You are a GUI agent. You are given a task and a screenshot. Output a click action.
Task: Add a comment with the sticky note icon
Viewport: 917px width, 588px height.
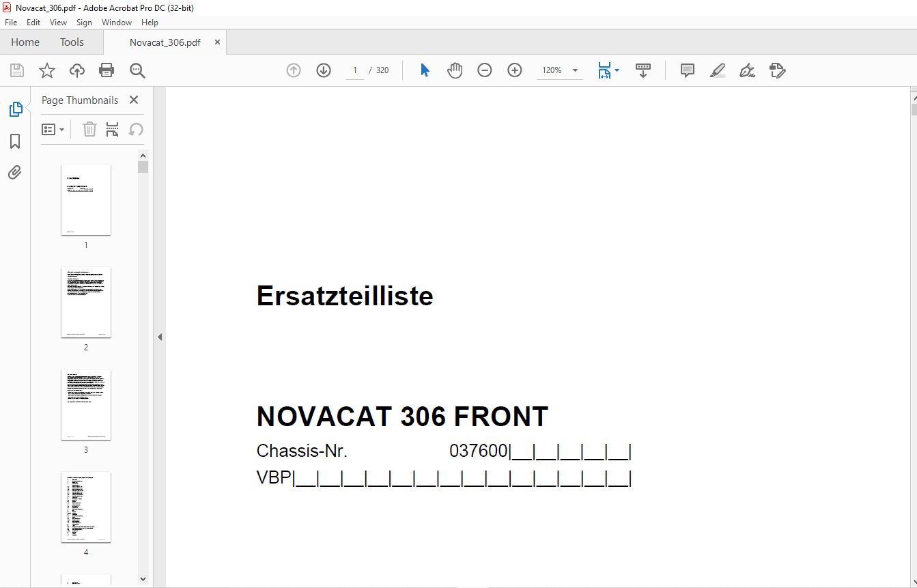pos(688,70)
